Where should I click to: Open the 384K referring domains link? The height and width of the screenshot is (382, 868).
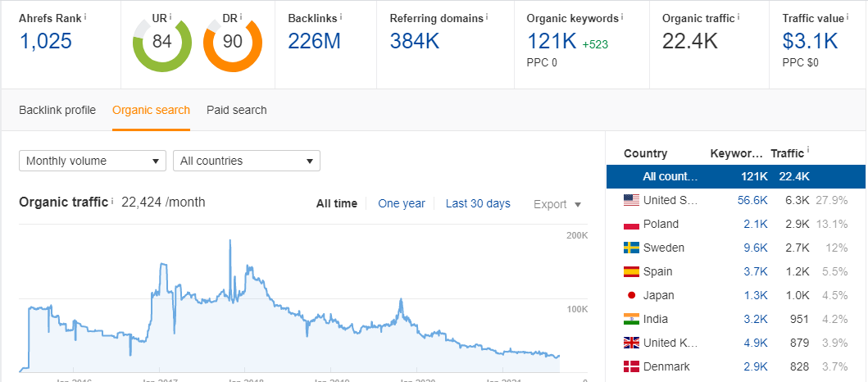[x=415, y=42]
